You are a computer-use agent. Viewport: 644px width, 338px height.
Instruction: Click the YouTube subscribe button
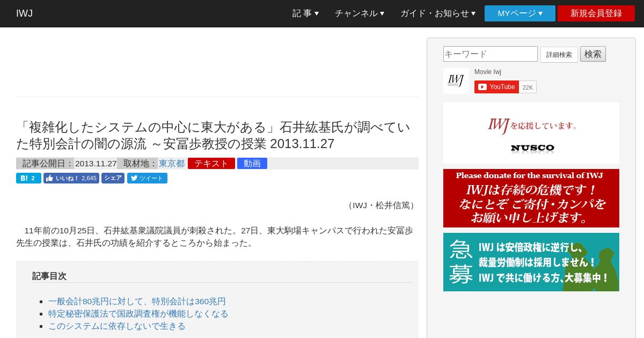(496, 87)
